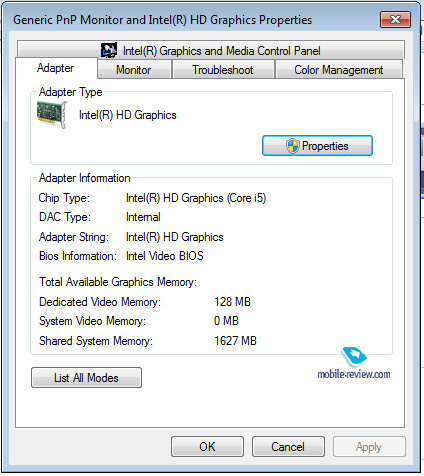The height and width of the screenshot is (476, 424).
Task: Switch to the Adapter tab
Action: (x=56, y=68)
